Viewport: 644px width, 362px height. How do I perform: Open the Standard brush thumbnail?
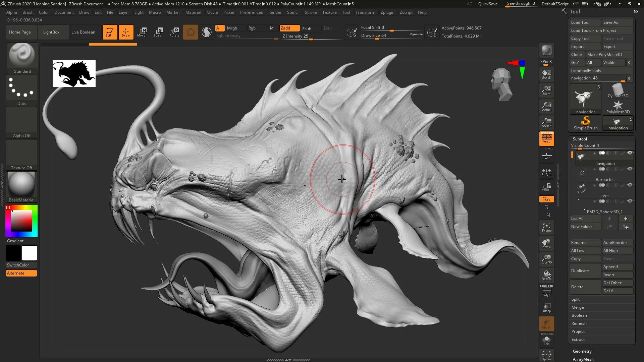22,58
